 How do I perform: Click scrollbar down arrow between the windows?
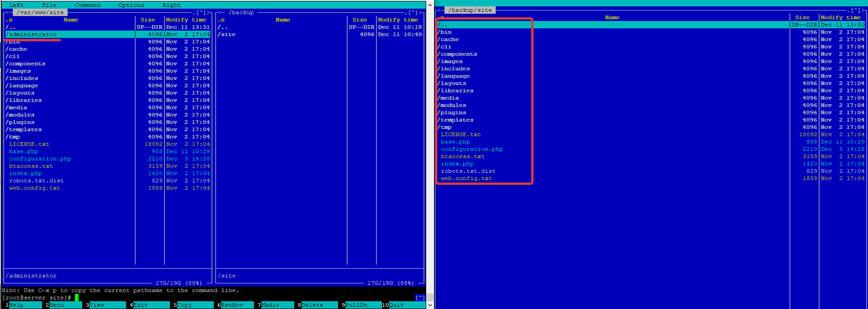click(x=430, y=305)
